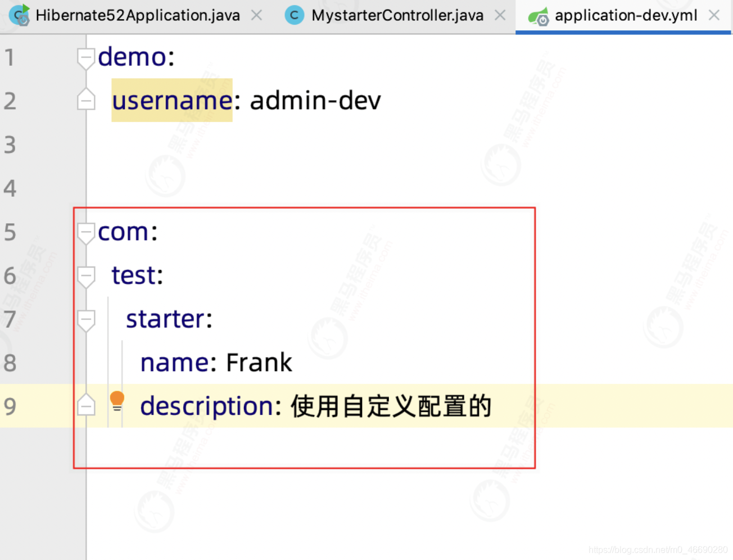Image resolution: width=733 pixels, height=560 pixels.
Task: Collapse the demo block fold marker
Action: pyautogui.click(x=86, y=58)
